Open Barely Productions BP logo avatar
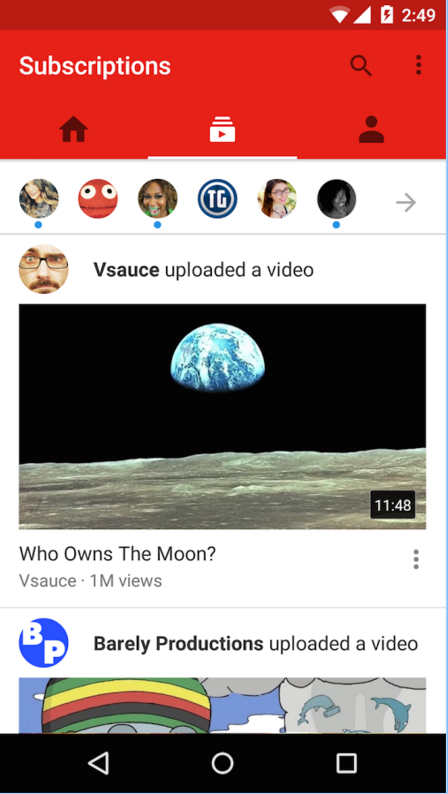This screenshot has height=794, width=448. point(44,643)
